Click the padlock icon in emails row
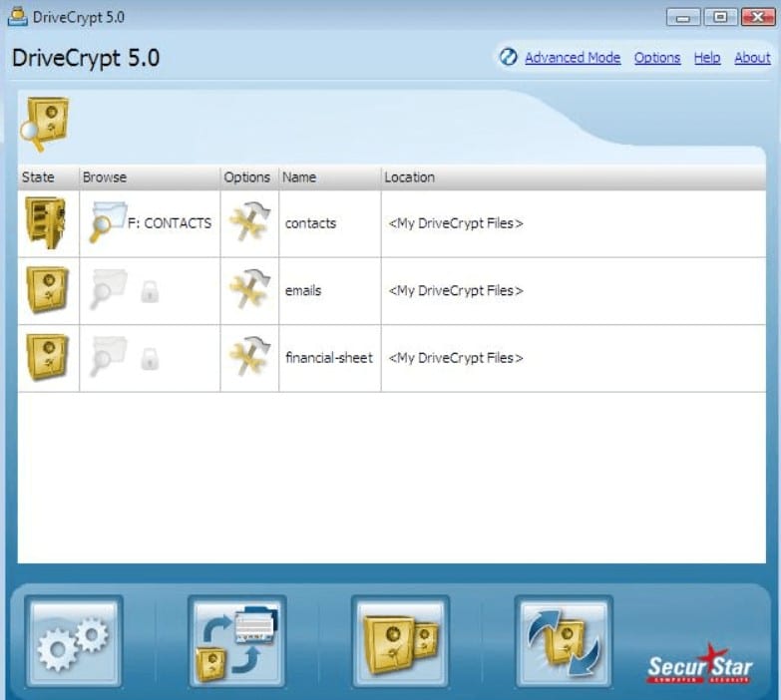 click(x=150, y=292)
